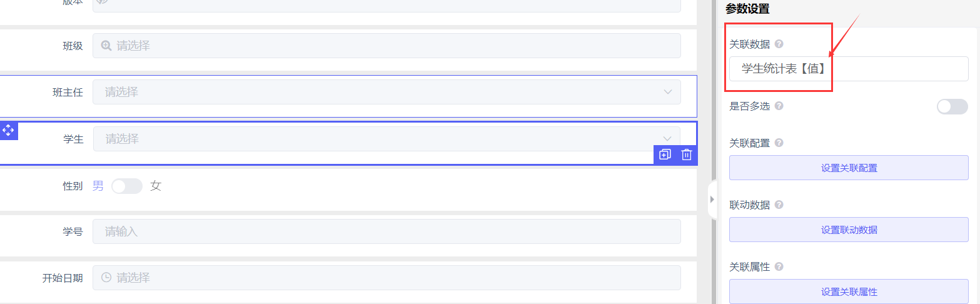Open the 学生 dropdown arrow
Image resolution: width=980 pixels, height=304 pixels.
667,139
